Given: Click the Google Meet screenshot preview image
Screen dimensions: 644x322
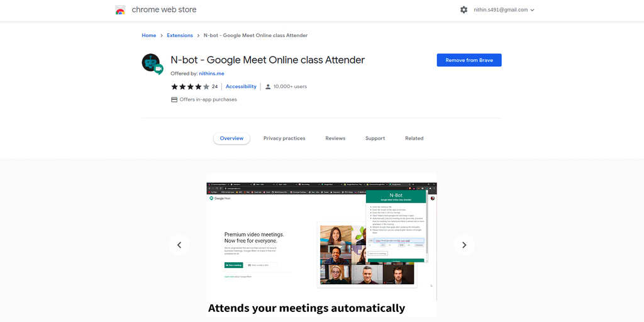Looking at the screenshot, I should coord(321,245).
